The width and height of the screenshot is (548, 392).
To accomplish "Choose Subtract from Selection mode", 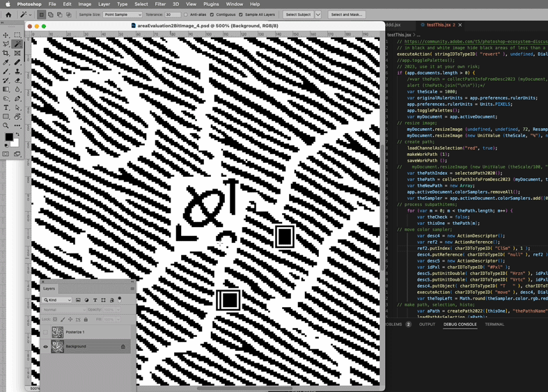I will click(x=60, y=15).
